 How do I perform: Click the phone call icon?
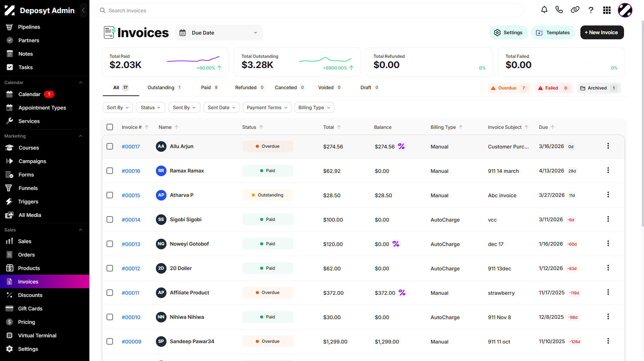559,10
